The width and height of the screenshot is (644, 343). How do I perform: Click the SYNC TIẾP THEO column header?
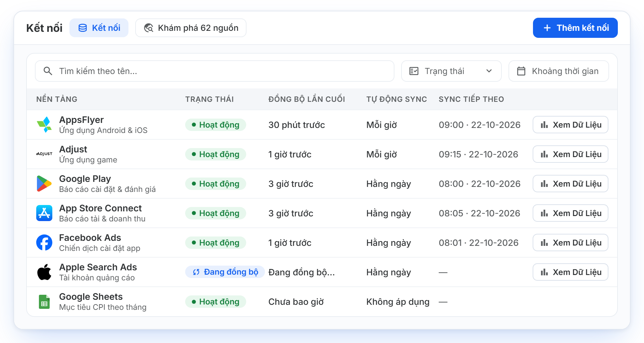[x=471, y=99]
